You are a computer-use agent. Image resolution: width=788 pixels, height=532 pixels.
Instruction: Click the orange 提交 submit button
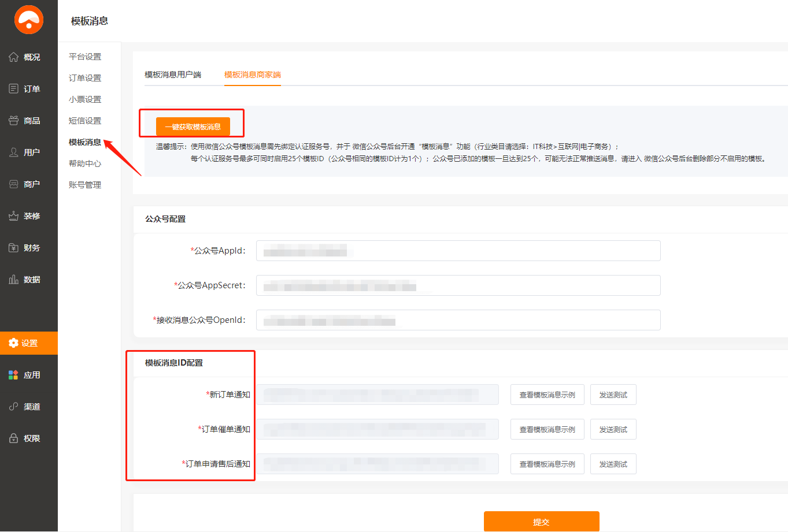[541, 521]
